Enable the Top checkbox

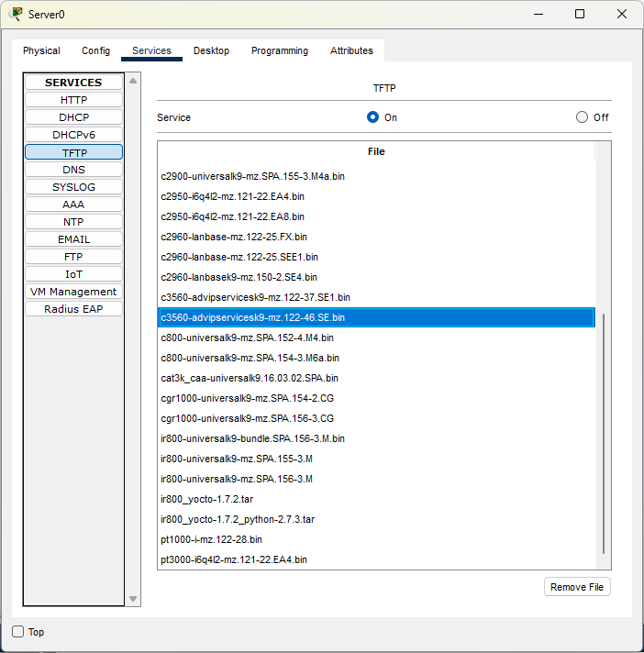coord(18,631)
